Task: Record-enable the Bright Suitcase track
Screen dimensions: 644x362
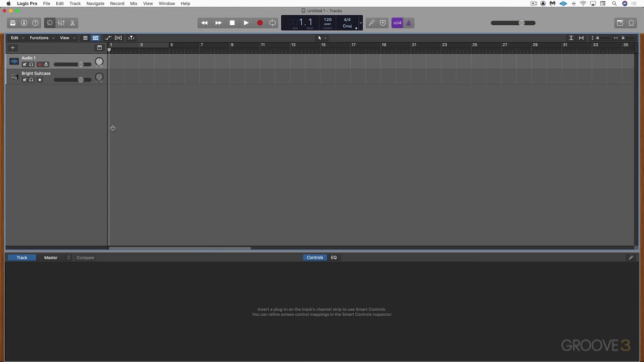Action: pyautogui.click(x=40, y=80)
